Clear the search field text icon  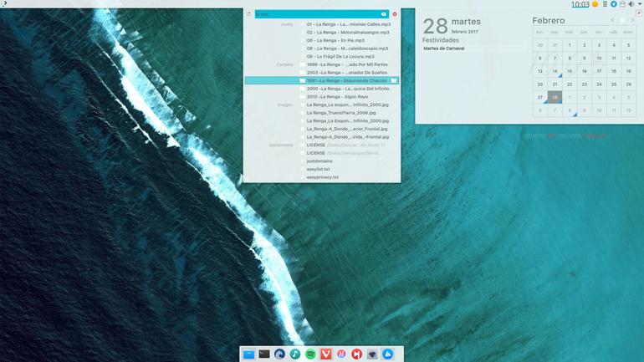[384, 14]
